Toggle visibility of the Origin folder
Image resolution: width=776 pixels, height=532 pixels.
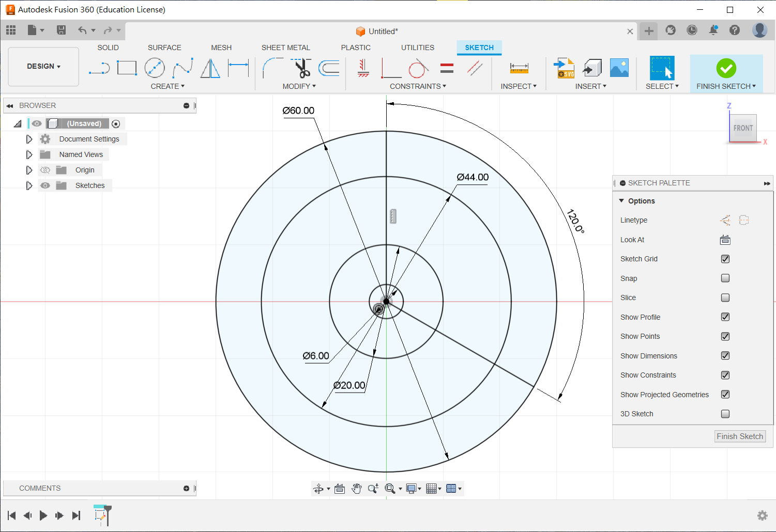tap(45, 170)
